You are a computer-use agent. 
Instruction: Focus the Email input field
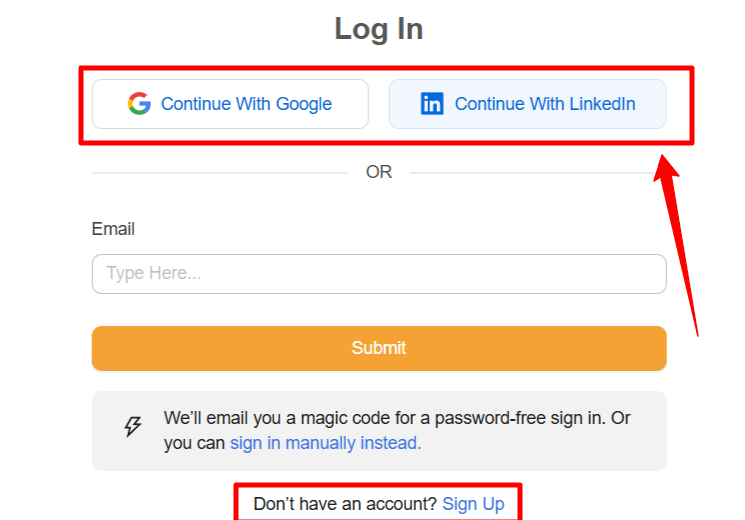tap(379, 274)
